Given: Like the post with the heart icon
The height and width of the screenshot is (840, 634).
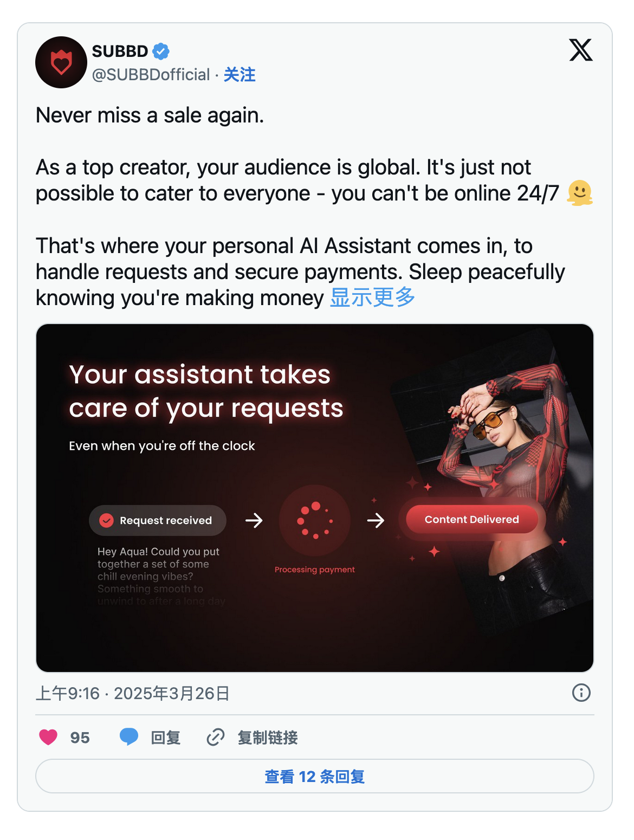Looking at the screenshot, I should click(48, 737).
